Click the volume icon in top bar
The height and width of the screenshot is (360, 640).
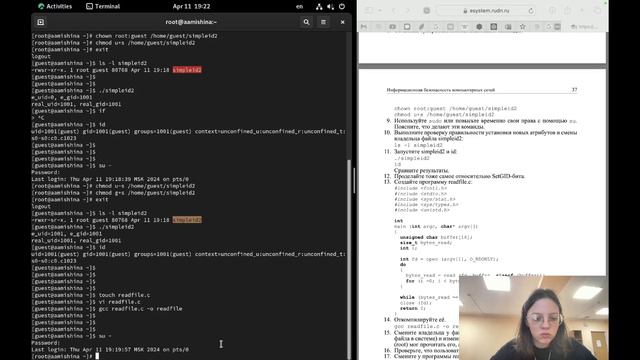(x=330, y=7)
